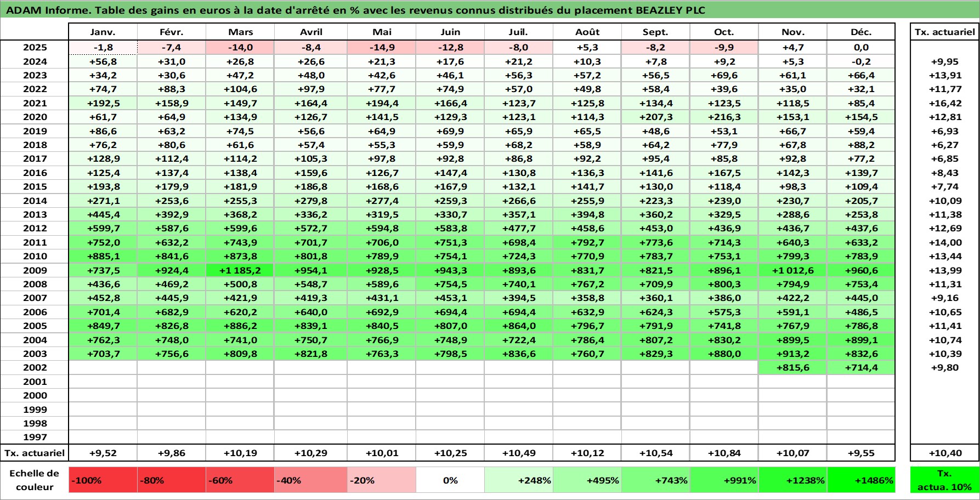Click the Tx. actuariel column header
Image resolution: width=980 pixels, height=500 pixels.
(944, 32)
